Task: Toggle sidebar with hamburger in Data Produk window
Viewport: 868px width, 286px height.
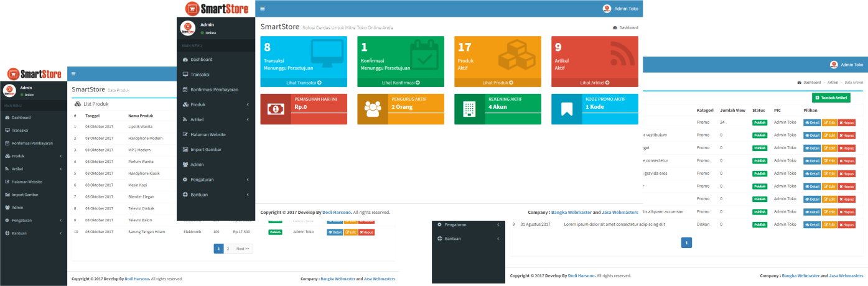Action: (x=73, y=73)
